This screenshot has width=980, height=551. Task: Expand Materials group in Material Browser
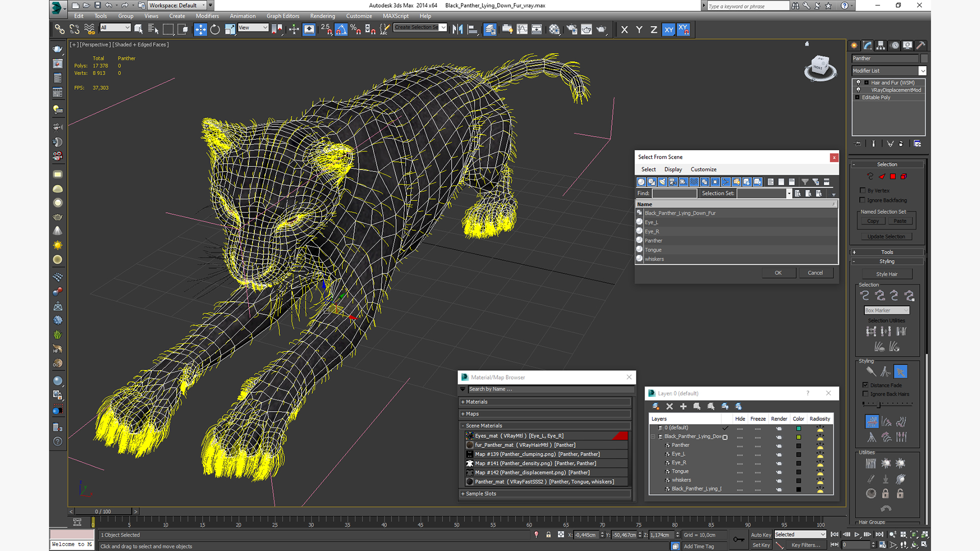545,402
